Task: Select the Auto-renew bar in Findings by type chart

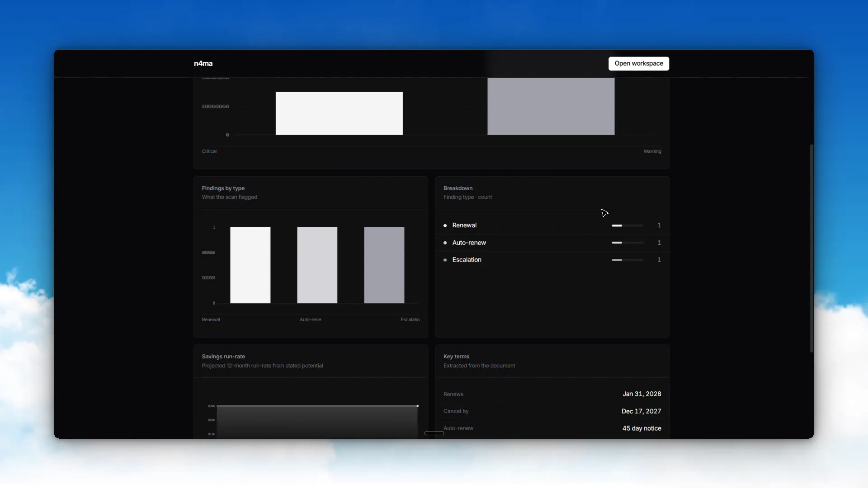Action: (x=317, y=265)
